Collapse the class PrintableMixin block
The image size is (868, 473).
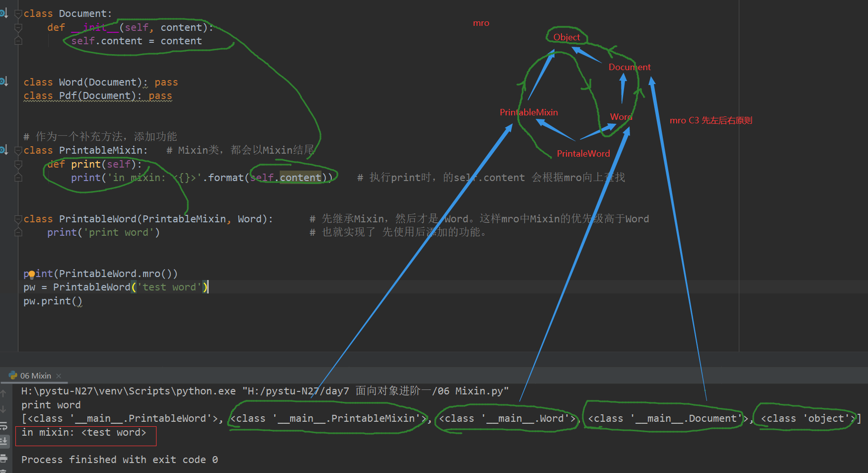[x=18, y=150]
